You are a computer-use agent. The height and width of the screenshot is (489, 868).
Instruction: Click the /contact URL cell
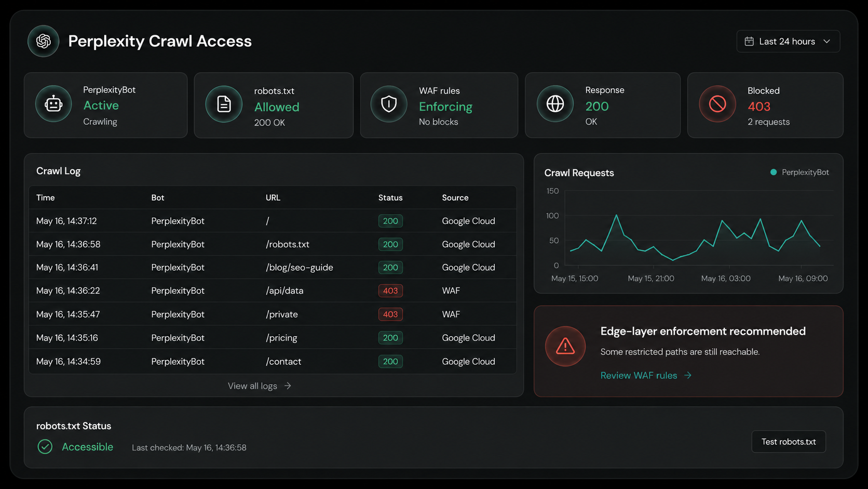(x=283, y=361)
